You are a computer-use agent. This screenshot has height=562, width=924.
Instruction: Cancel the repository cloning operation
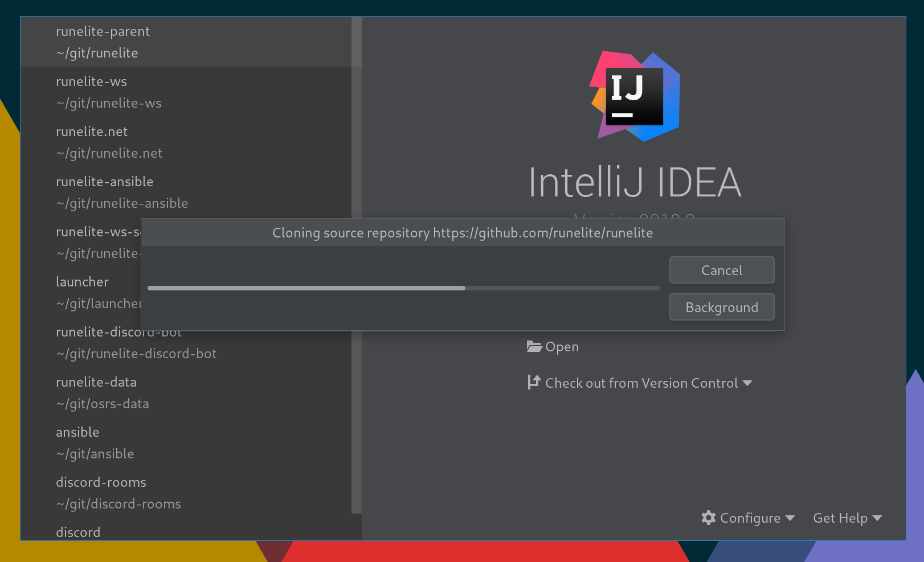point(721,270)
